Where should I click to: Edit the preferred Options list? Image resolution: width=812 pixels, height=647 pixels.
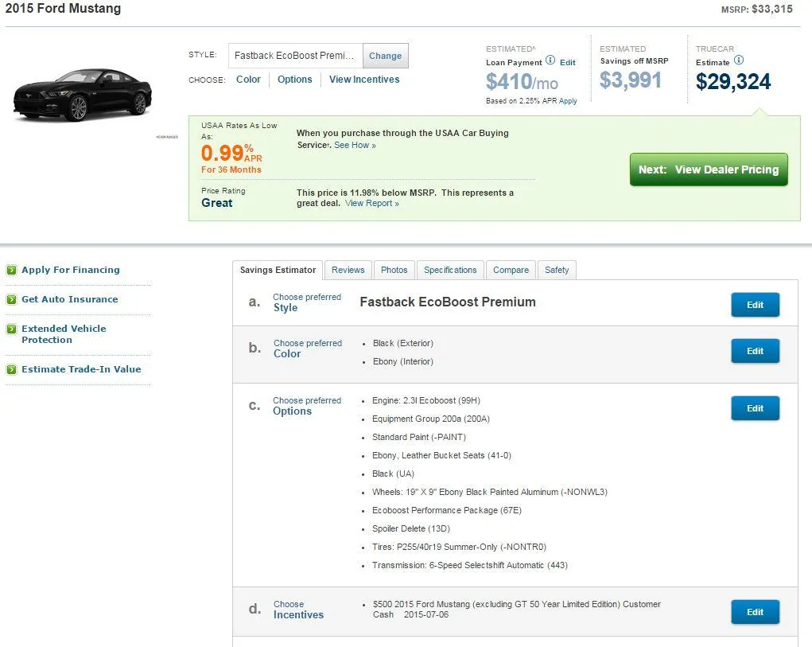coord(755,408)
